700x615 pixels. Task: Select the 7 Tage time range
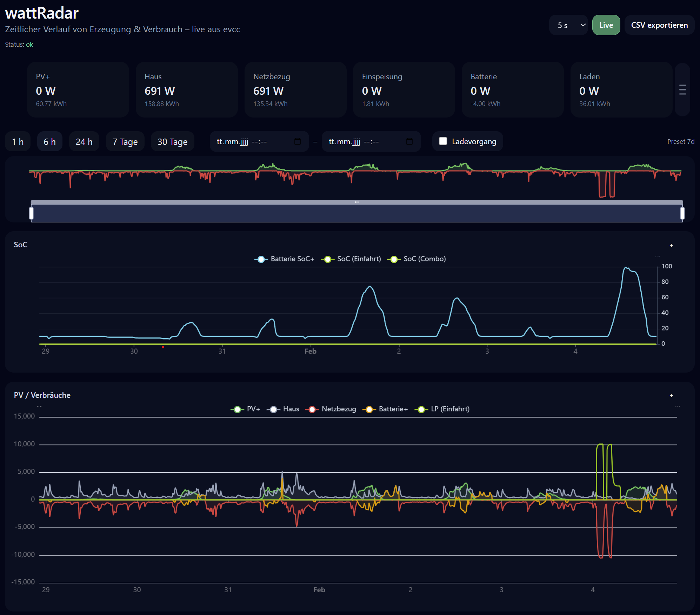pyautogui.click(x=125, y=142)
